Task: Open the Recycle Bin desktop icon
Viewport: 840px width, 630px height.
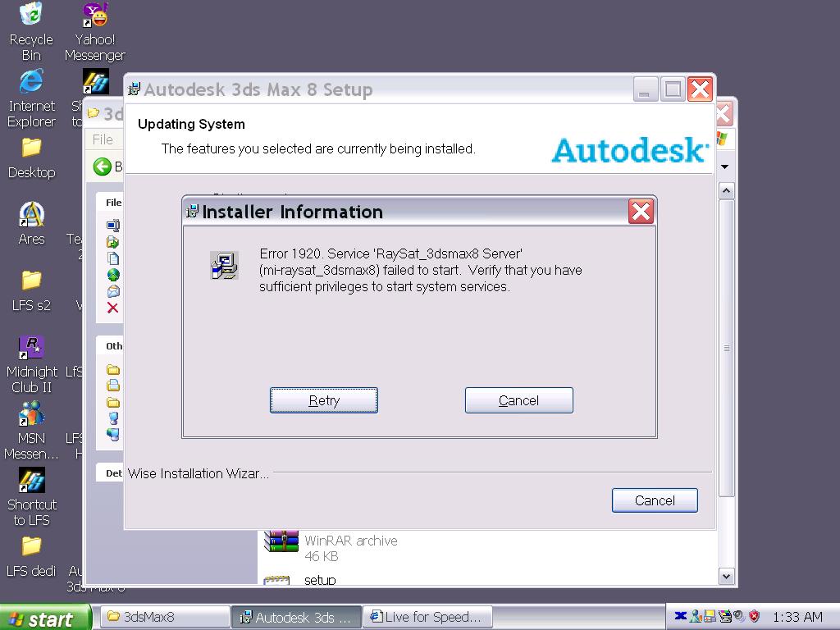Action: click(x=31, y=32)
